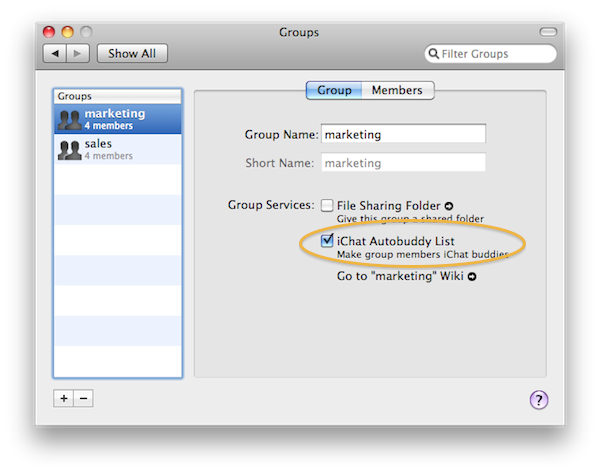Click the marketing group people icon
Viewport: 600px width, 474px height.
click(69, 120)
